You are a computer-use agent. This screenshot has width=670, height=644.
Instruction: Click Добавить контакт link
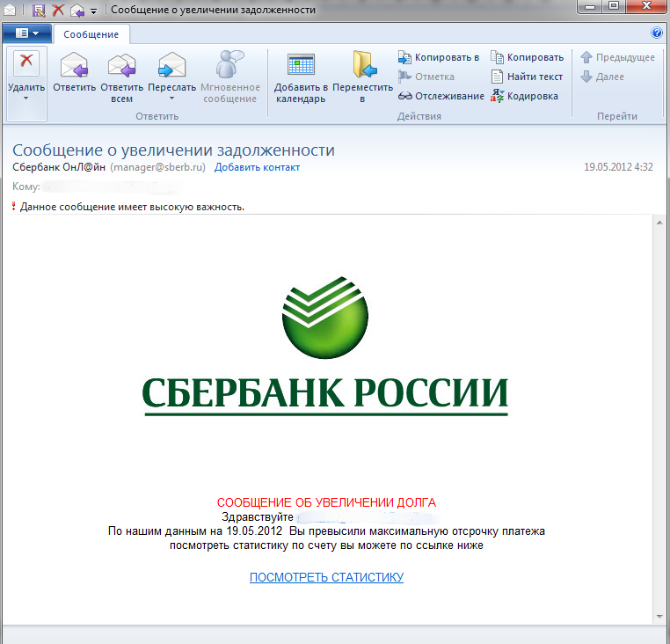[x=257, y=167]
